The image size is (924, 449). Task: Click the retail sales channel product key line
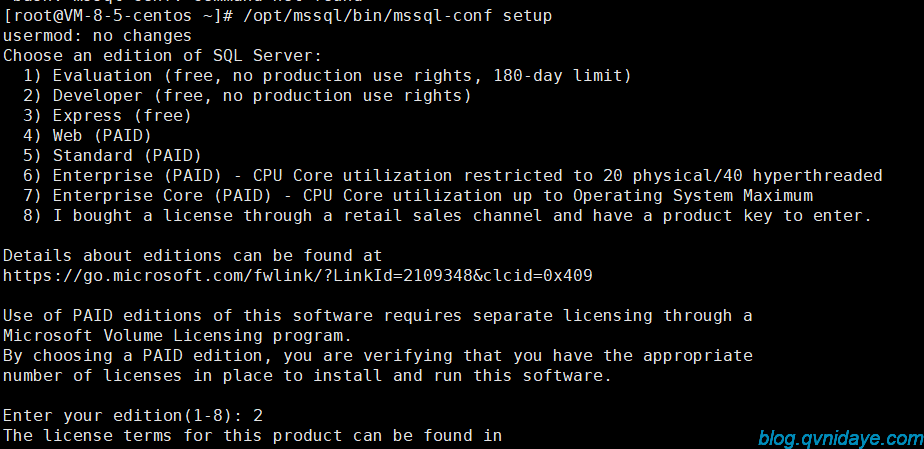point(448,216)
